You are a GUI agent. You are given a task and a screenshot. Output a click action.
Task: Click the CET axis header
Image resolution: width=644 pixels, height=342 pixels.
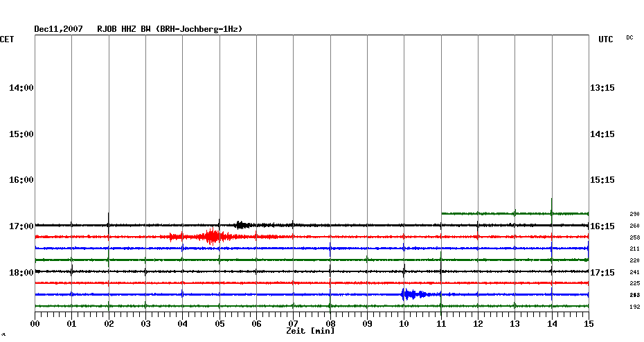click(x=7, y=39)
